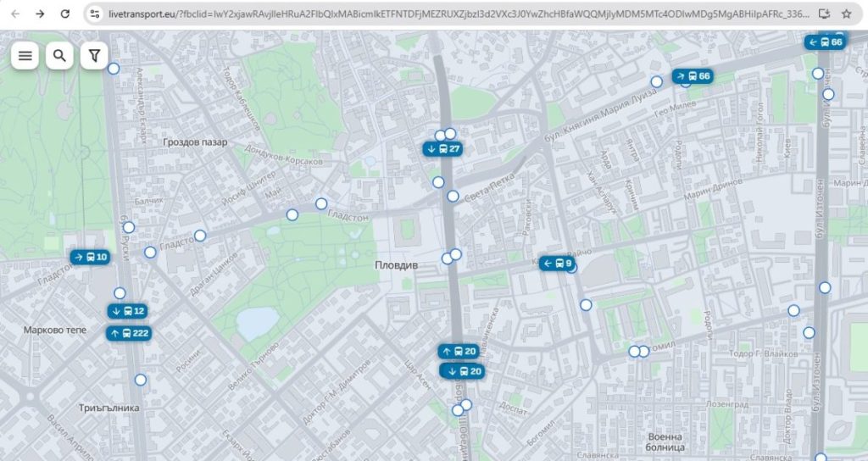Viewport: 868px width, 461px height.
Task: Select bus 9 marker heading left
Action: [x=558, y=264]
